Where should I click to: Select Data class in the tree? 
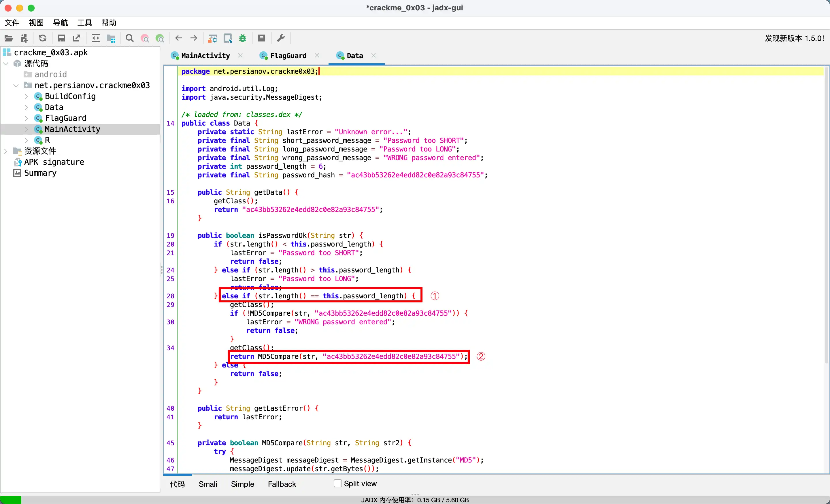pyautogui.click(x=54, y=107)
